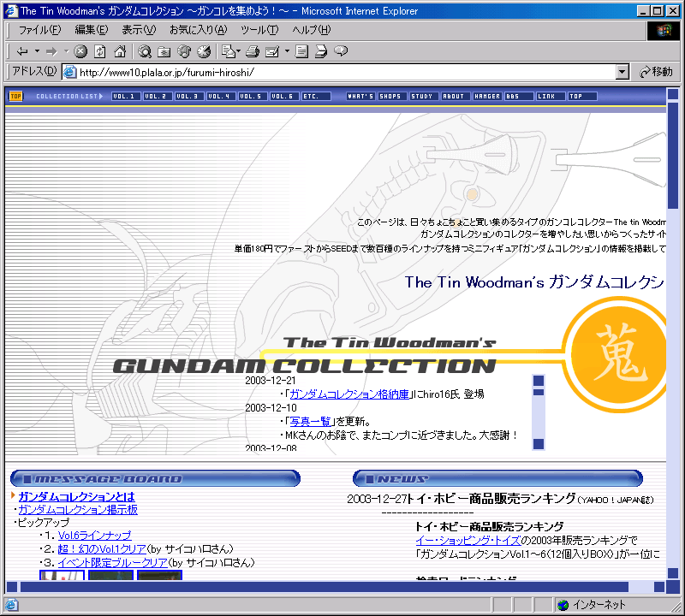Print the page with the printer icon

point(253,51)
